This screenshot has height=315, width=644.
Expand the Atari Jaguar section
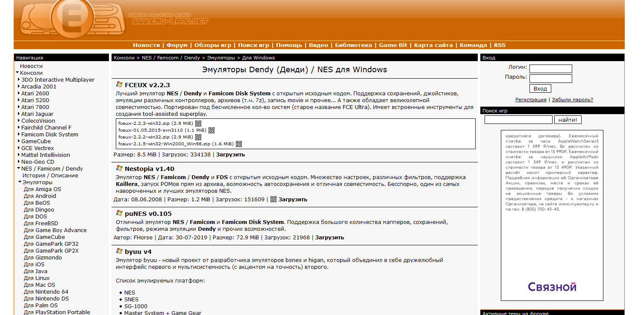(x=19, y=114)
